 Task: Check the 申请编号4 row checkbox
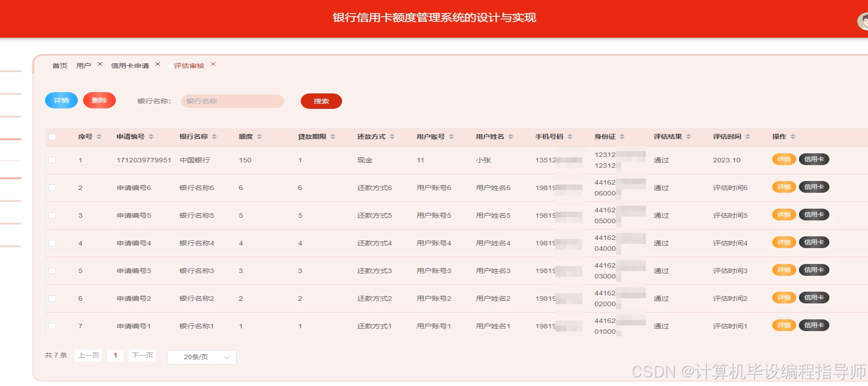[52, 243]
